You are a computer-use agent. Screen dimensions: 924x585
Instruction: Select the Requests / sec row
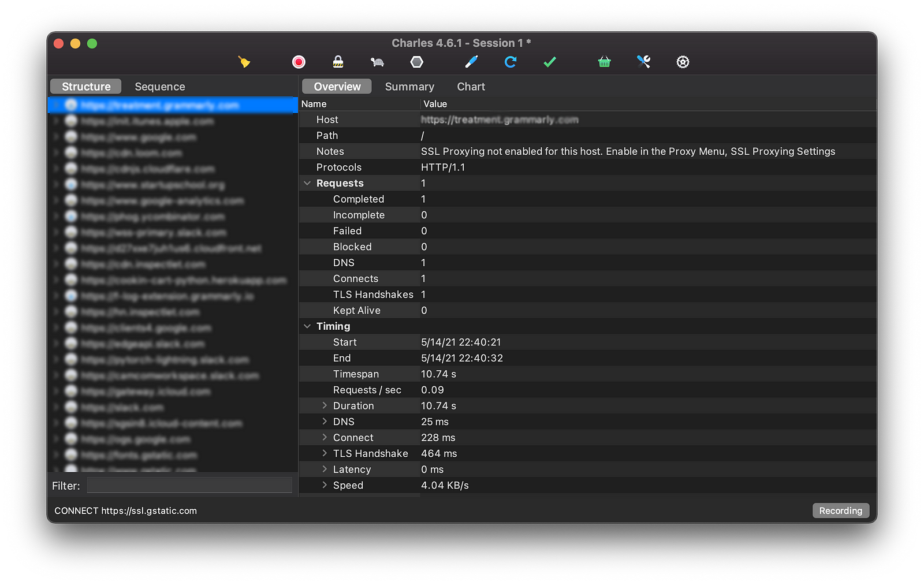coord(587,390)
